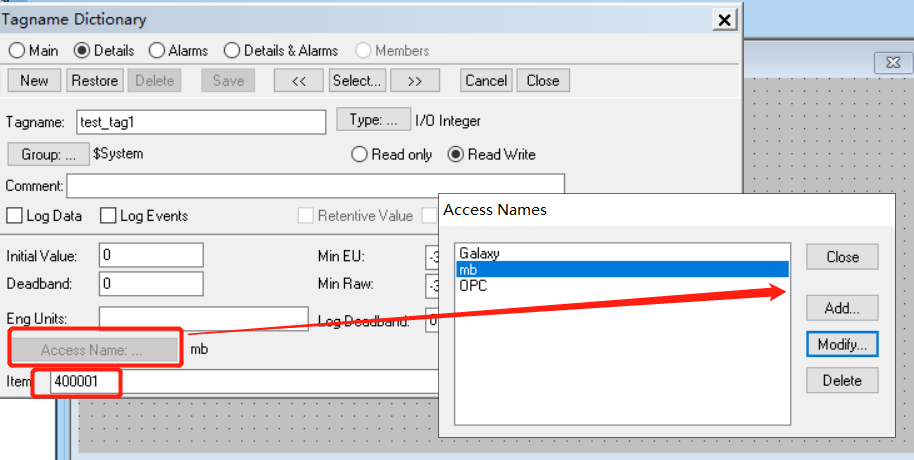The image size is (914, 460).
Task: Click Modify... in Access Names dialog
Action: 842,345
